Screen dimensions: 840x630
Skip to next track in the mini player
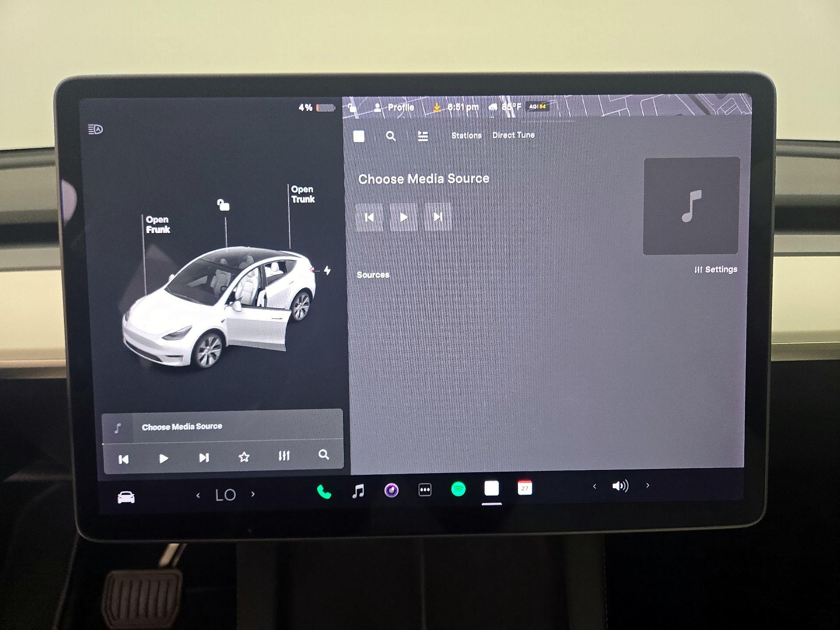[204, 458]
